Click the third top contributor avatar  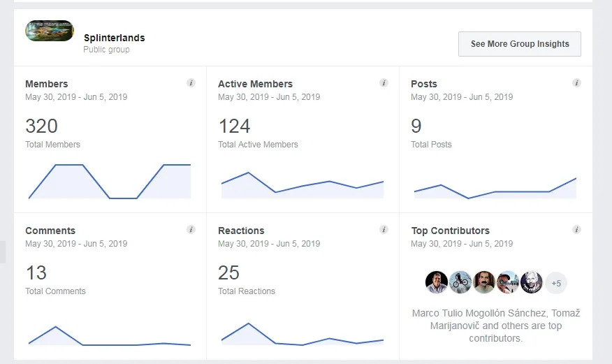click(484, 282)
